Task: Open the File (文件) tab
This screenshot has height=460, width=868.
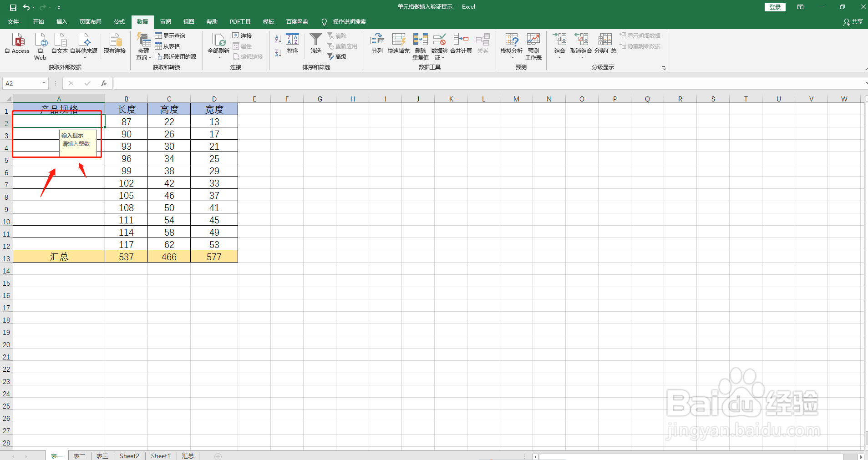Action: click(13, 22)
